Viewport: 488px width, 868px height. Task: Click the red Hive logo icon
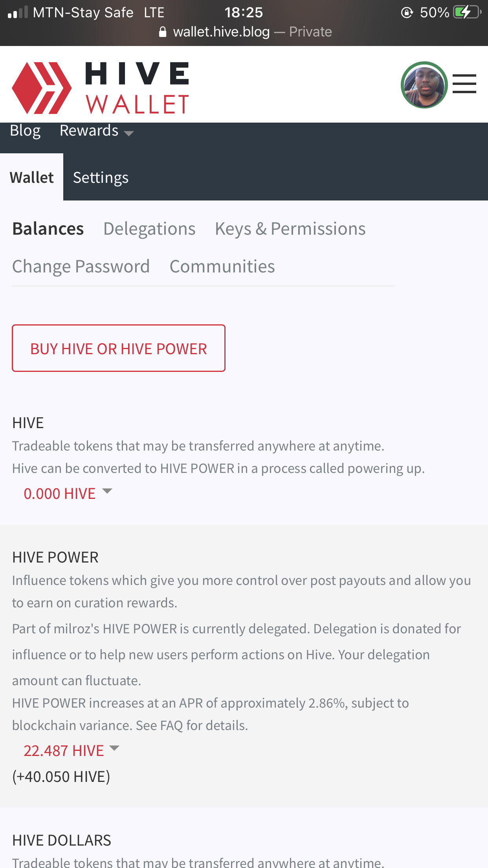42,88
